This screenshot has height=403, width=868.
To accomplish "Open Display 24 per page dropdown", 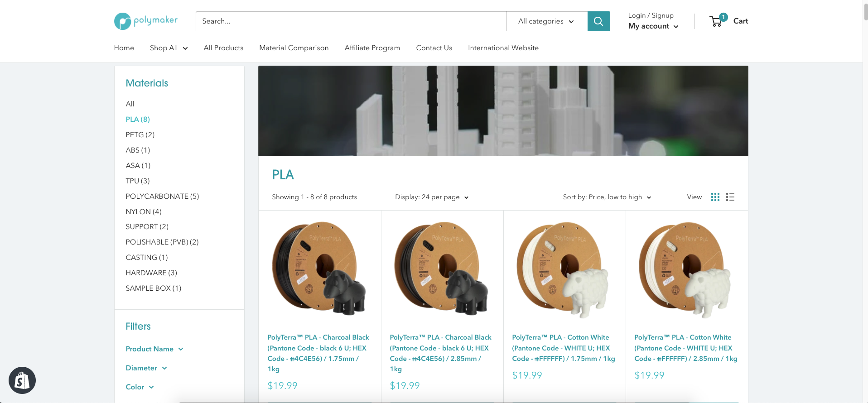I will pos(432,197).
